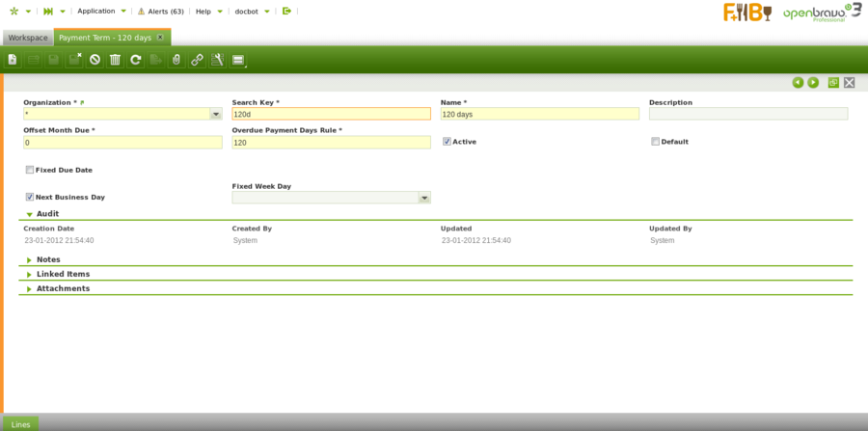This screenshot has height=431, width=868.
Task: Click the New Document toolbar icon
Action: (x=13, y=60)
